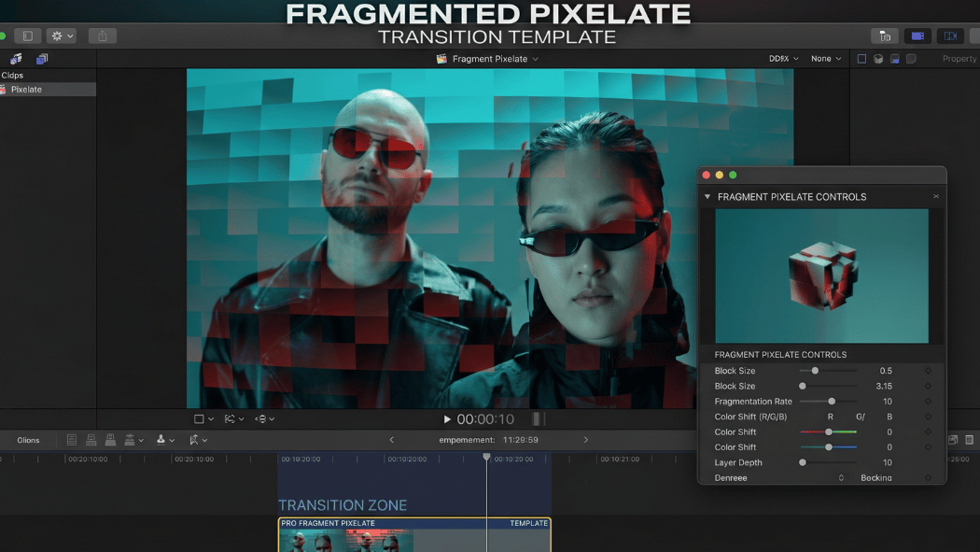Open the overwrite clip options dropdown
Screen dimensions: 980x552
tap(133, 440)
